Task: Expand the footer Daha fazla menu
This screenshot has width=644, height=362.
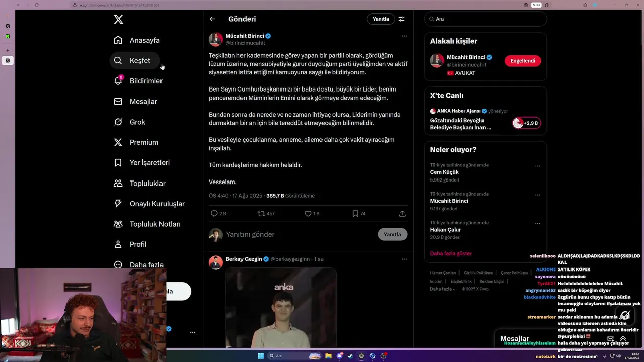Action: pos(443,289)
